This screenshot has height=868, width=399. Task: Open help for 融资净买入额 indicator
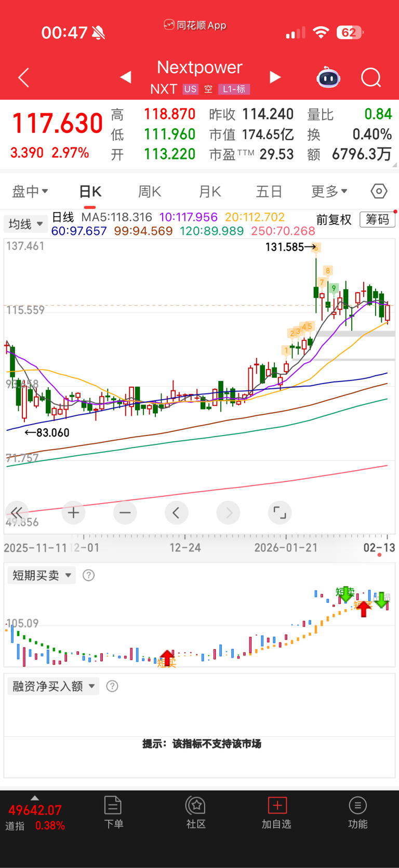tap(112, 686)
